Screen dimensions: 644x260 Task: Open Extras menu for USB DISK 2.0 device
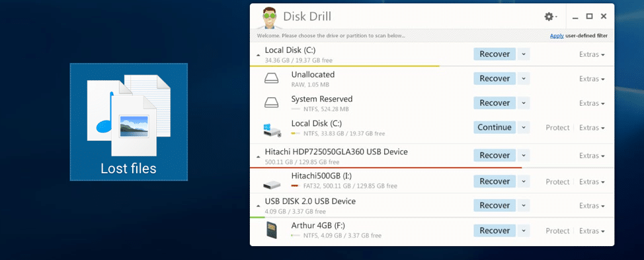pos(591,205)
